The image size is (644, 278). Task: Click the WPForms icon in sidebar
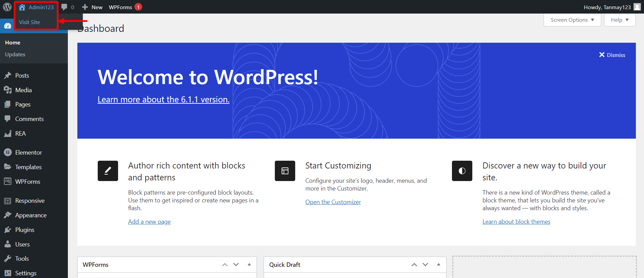7,181
